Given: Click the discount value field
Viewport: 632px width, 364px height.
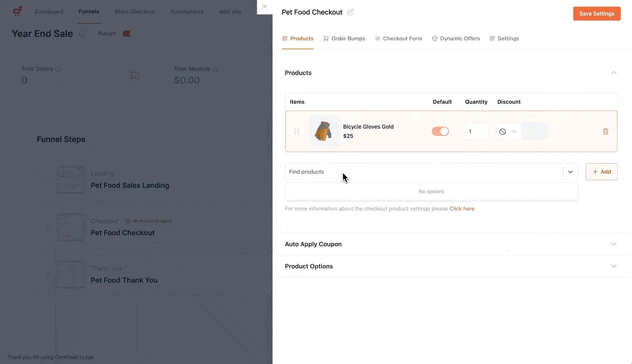Looking at the screenshot, I should [x=535, y=131].
